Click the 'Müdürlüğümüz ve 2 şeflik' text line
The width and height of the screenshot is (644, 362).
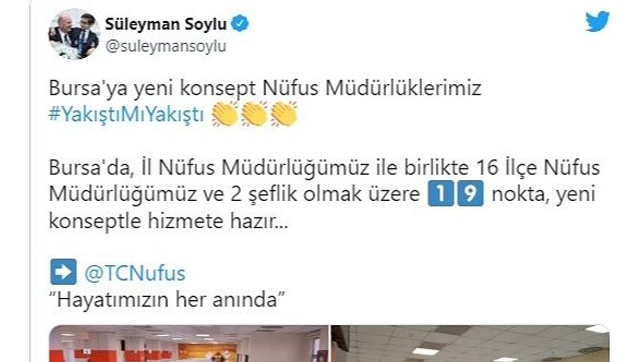tap(323, 195)
